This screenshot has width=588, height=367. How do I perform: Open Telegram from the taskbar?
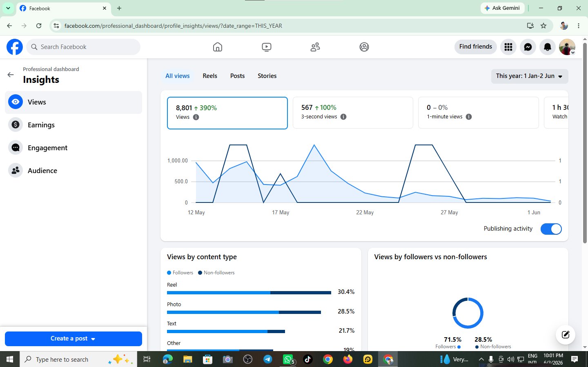(268, 359)
